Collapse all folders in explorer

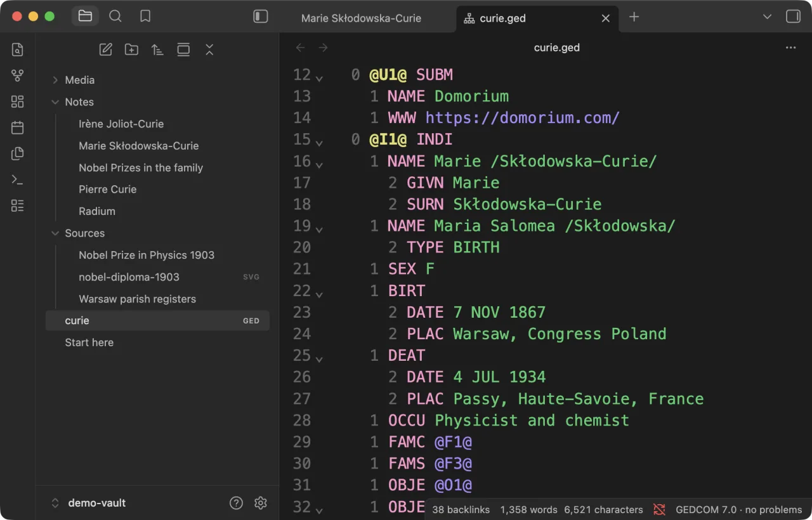point(209,49)
